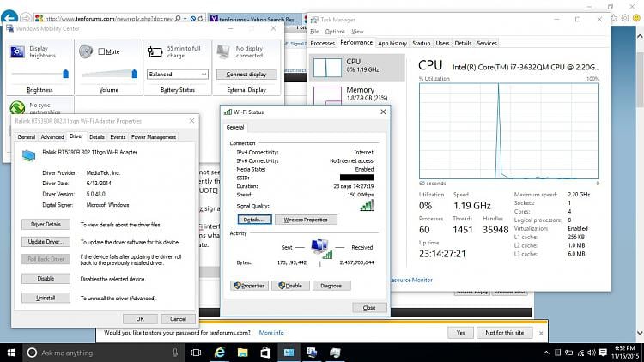This screenshot has width=644, height=362.
Task: Switch to the Processes tab in Task Manager
Action: click(x=322, y=43)
